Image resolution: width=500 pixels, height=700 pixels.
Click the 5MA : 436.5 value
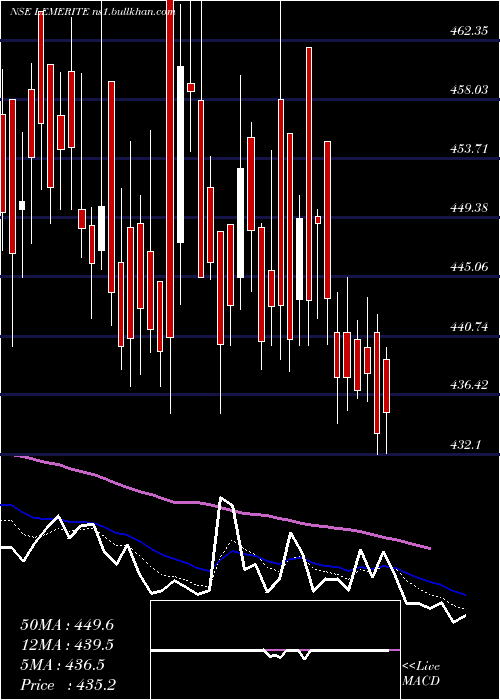click(62, 665)
